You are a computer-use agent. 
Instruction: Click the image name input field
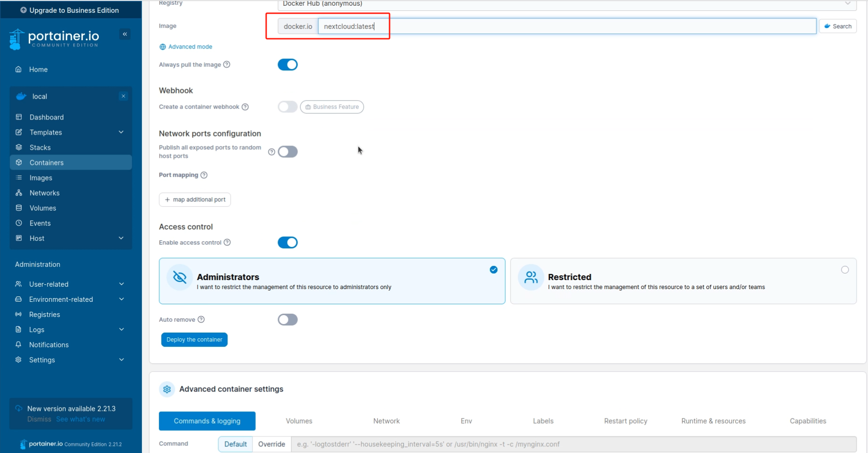pos(567,26)
